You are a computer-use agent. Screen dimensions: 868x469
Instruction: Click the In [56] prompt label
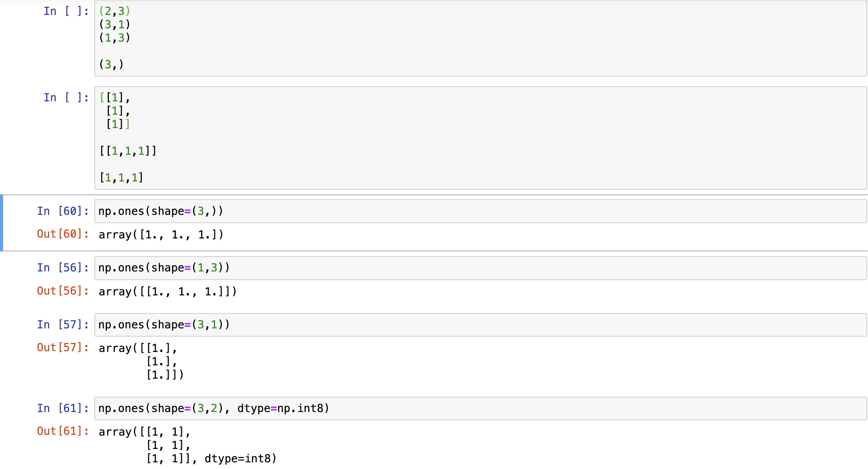pyautogui.click(x=63, y=268)
